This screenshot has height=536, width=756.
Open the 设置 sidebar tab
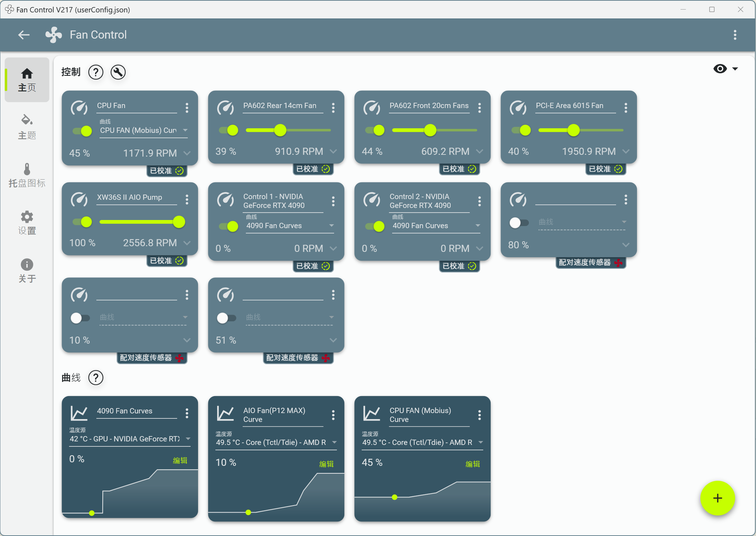(27, 223)
